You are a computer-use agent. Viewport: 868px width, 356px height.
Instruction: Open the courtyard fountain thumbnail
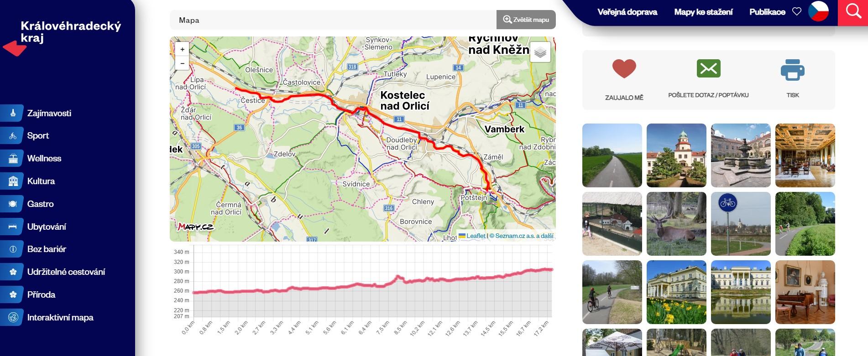point(741,155)
